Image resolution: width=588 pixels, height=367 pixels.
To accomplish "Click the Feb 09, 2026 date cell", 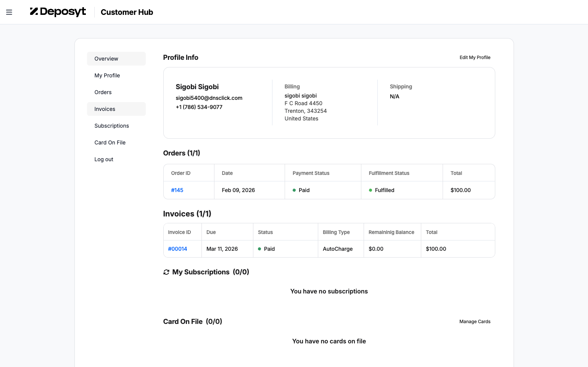I will [x=238, y=190].
